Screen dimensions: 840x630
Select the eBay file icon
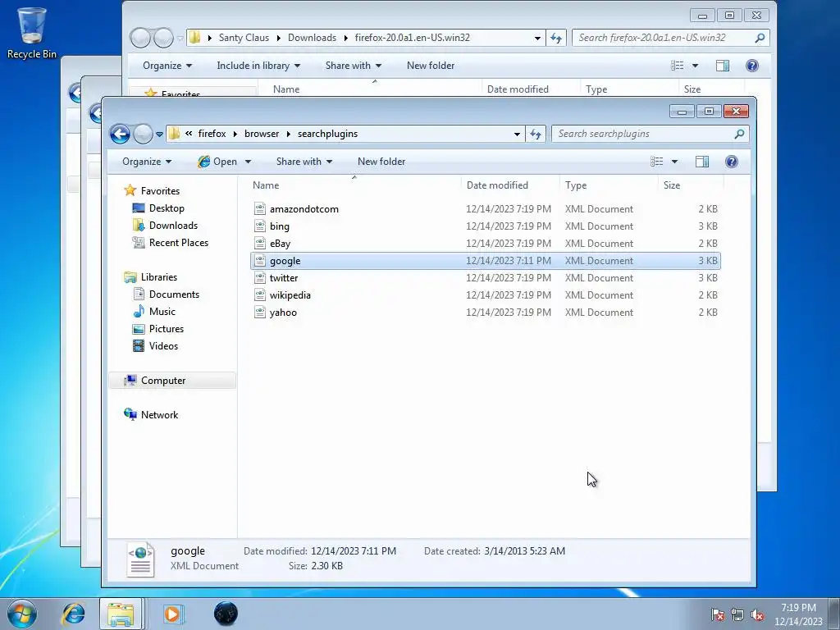(260, 243)
